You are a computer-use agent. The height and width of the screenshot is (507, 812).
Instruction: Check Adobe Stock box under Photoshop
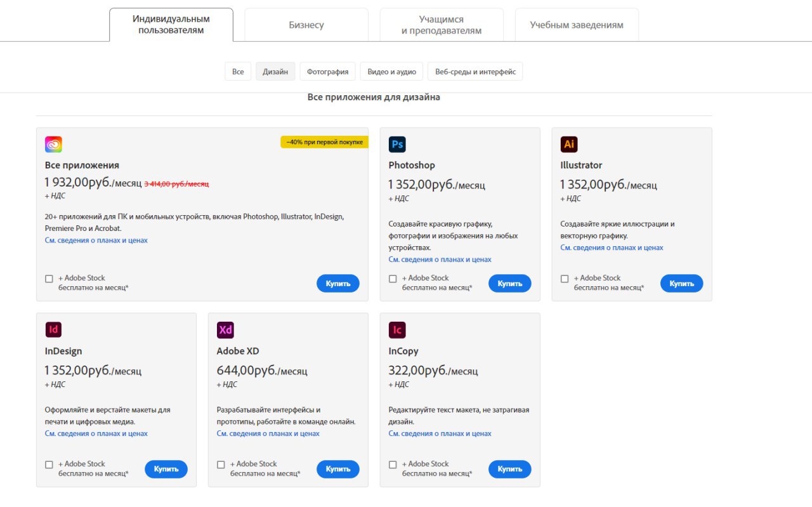[393, 279]
